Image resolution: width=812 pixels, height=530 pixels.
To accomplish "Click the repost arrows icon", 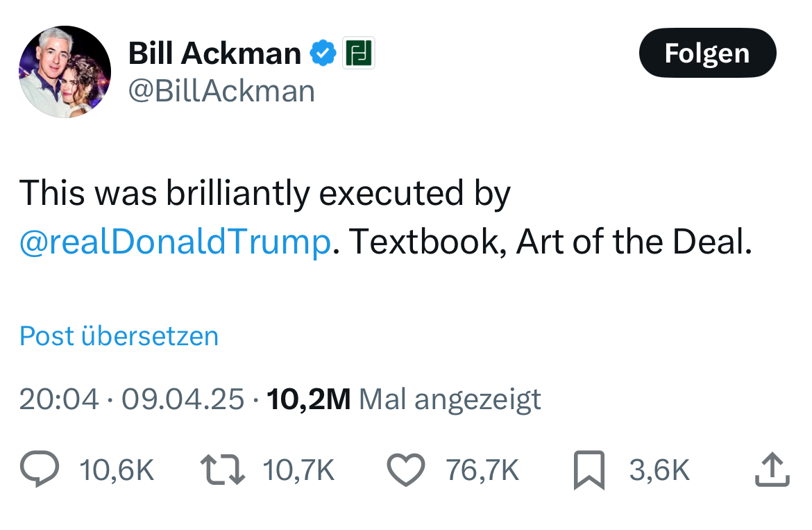I will [222, 470].
